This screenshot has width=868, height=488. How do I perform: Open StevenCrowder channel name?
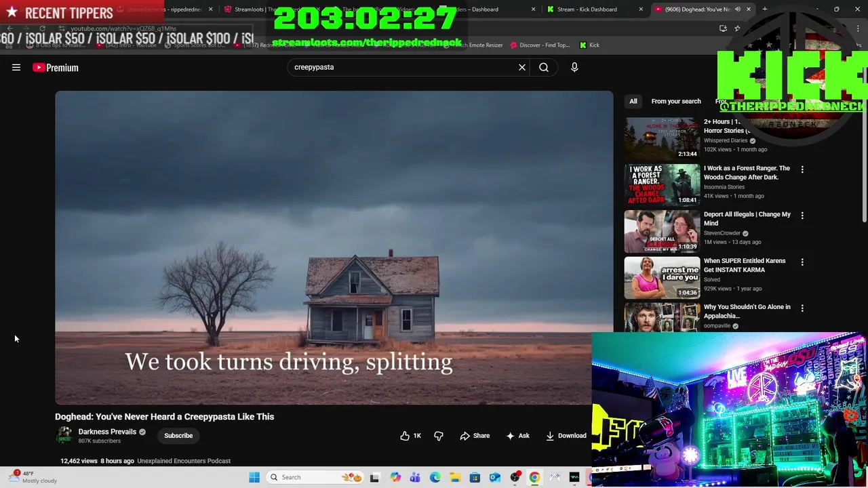coord(722,233)
